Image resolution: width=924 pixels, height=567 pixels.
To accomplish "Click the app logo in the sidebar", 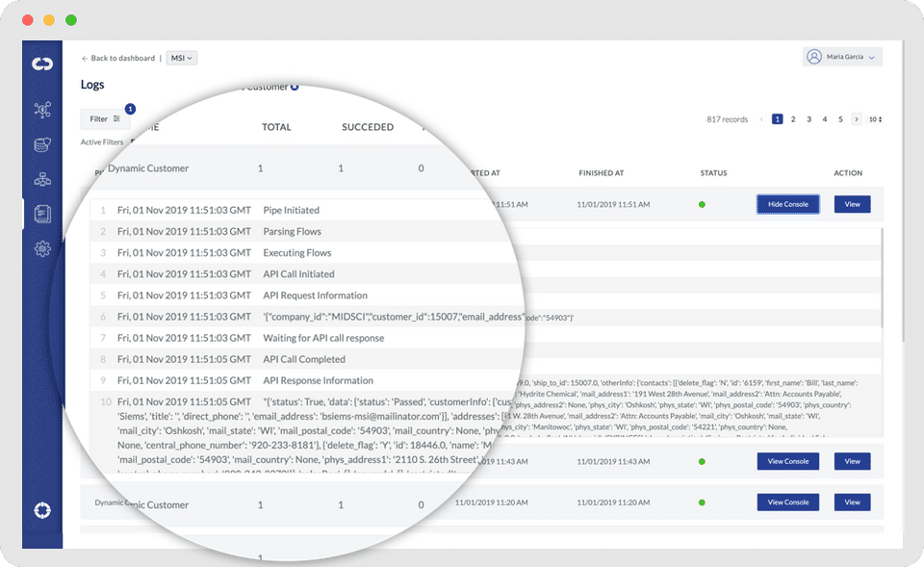I will (41, 64).
